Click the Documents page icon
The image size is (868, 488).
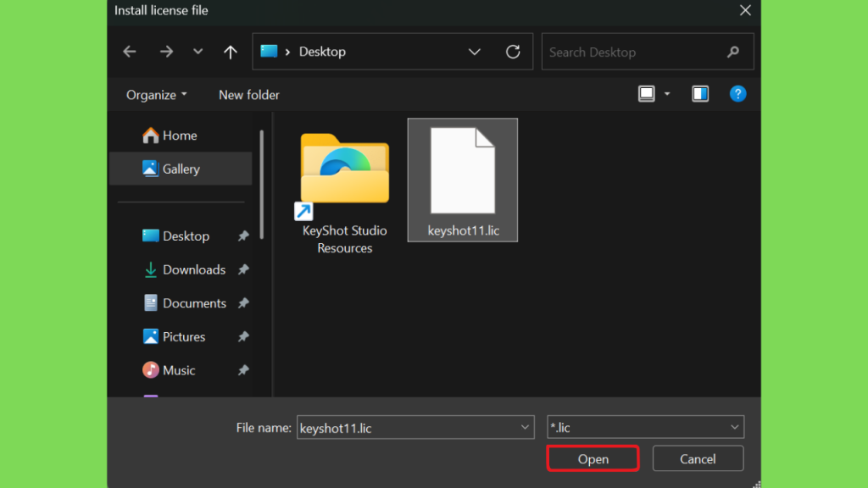coord(150,303)
